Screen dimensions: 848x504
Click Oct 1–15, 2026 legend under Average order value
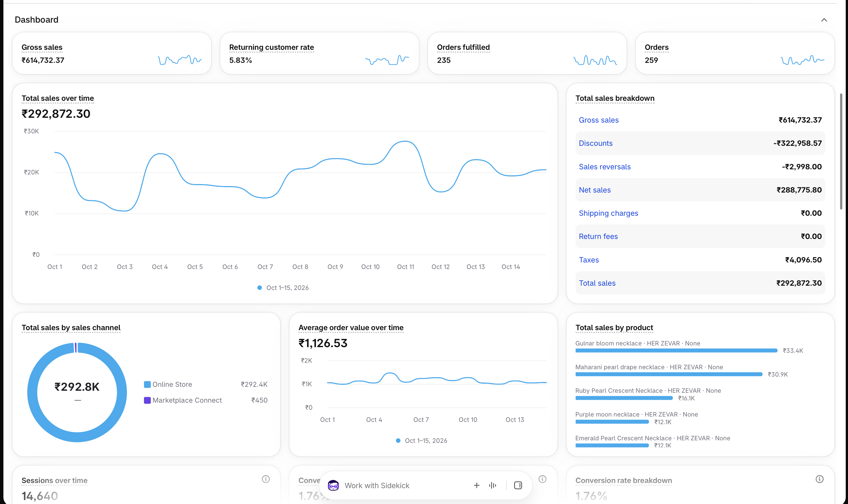[x=422, y=441]
